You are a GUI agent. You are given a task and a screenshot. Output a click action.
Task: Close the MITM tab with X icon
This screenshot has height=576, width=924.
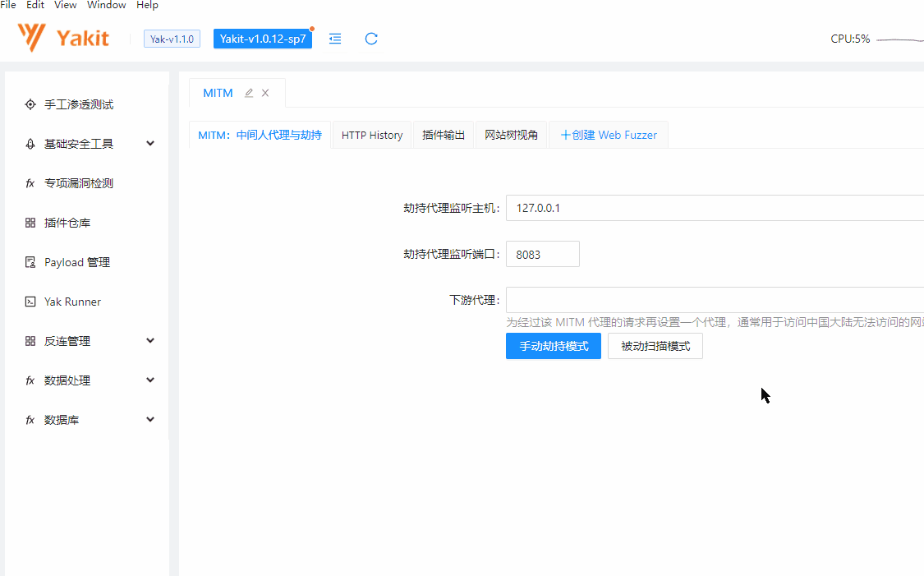pyautogui.click(x=265, y=93)
